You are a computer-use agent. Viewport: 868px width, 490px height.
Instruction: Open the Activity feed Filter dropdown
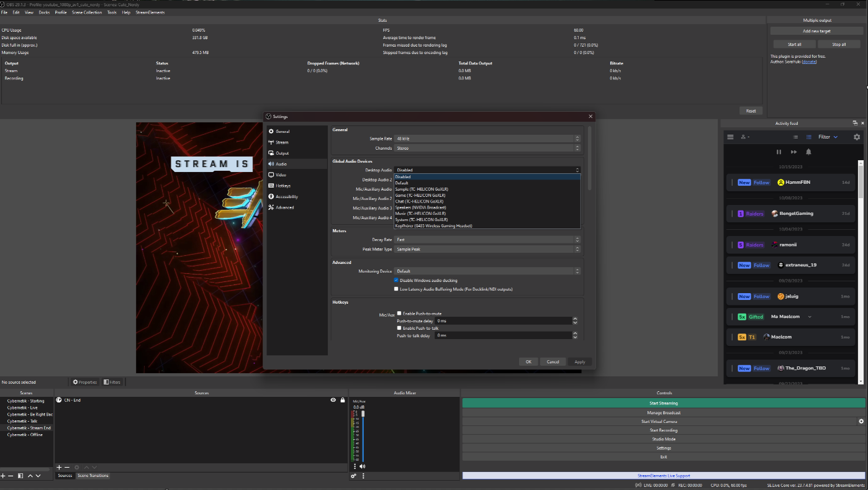(828, 137)
